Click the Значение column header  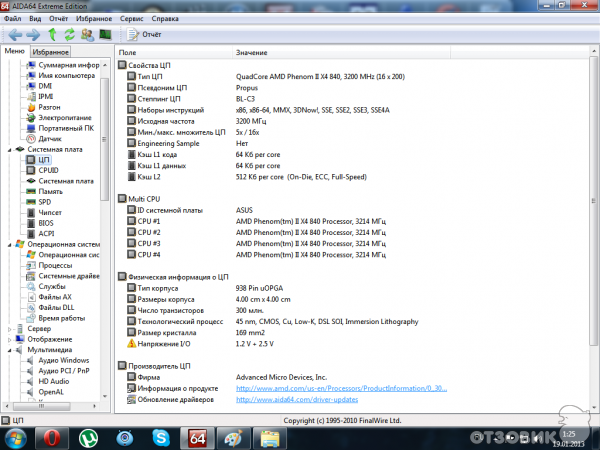pyautogui.click(x=252, y=51)
